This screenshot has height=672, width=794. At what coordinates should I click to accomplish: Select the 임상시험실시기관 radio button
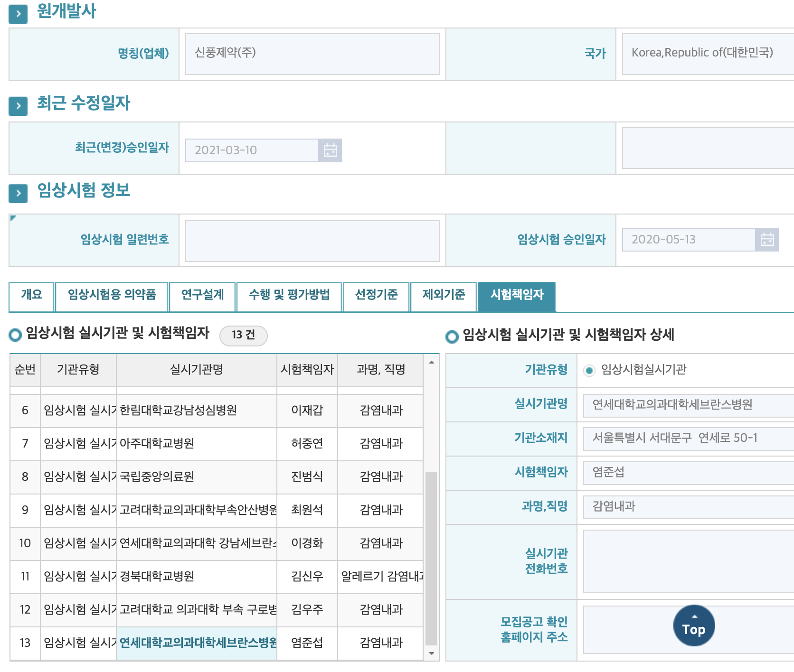point(589,371)
